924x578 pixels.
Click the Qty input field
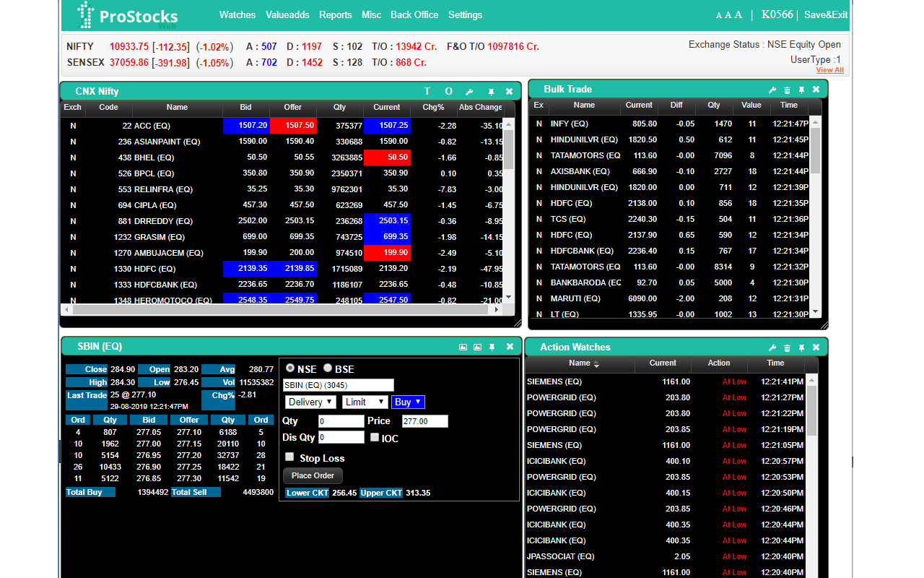(341, 421)
